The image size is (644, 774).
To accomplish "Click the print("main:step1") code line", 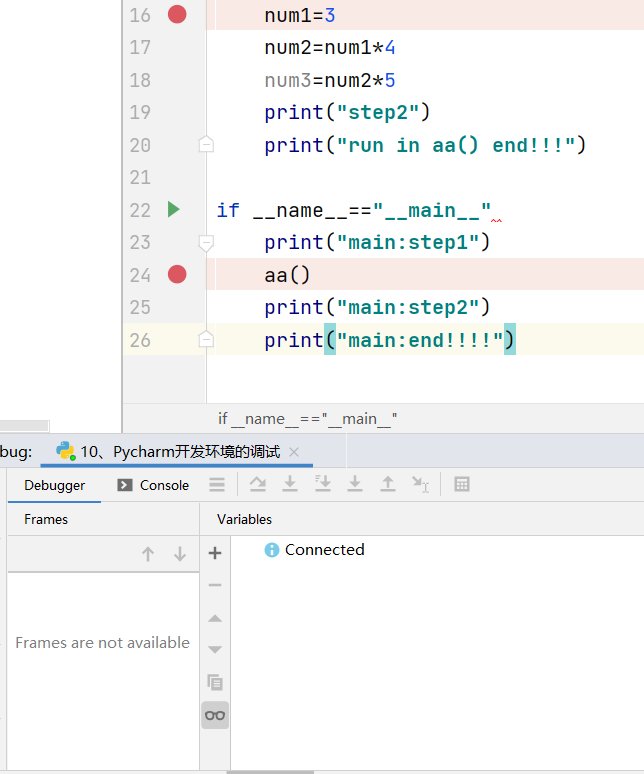I will (x=377, y=242).
